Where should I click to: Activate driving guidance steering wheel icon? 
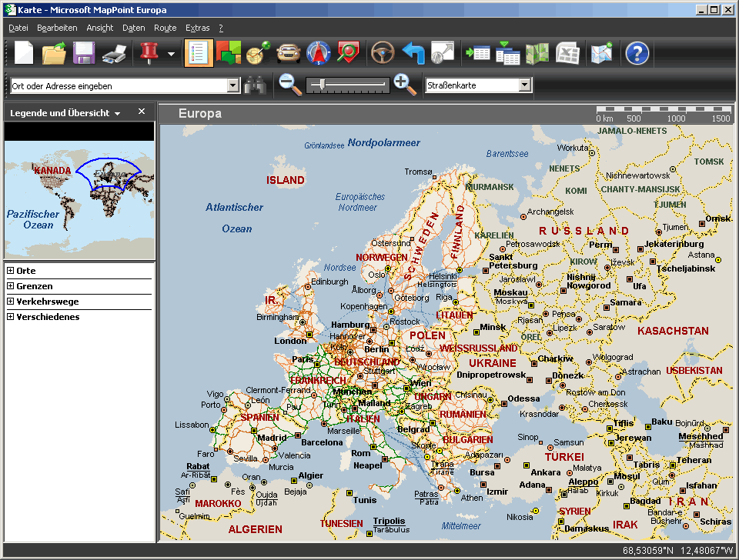(383, 52)
